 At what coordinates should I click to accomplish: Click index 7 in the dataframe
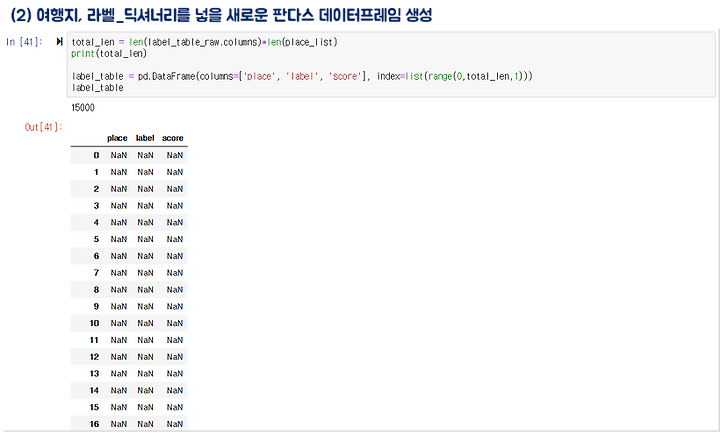(x=96, y=273)
